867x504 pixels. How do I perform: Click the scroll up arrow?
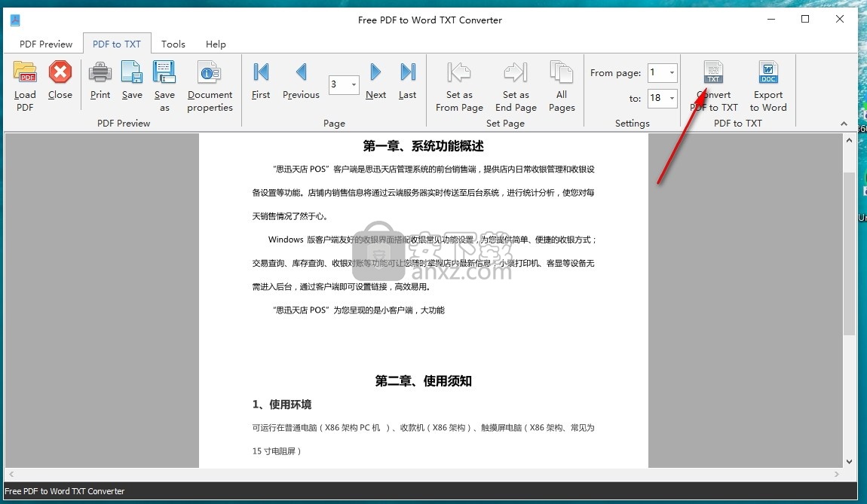point(850,140)
